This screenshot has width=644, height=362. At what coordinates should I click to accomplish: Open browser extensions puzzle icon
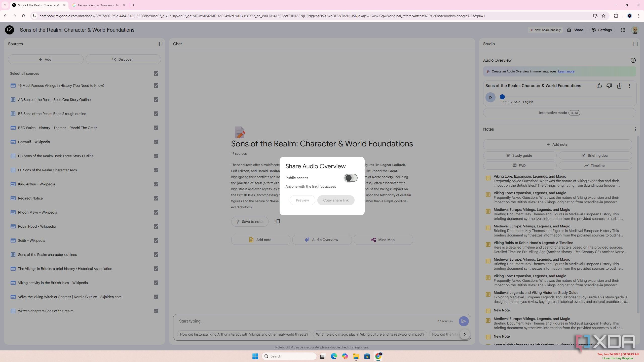(616, 16)
